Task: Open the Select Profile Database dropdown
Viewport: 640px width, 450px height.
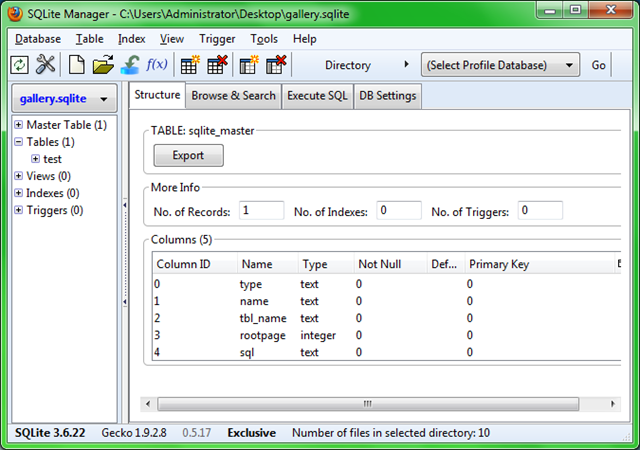Action: coord(501,65)
